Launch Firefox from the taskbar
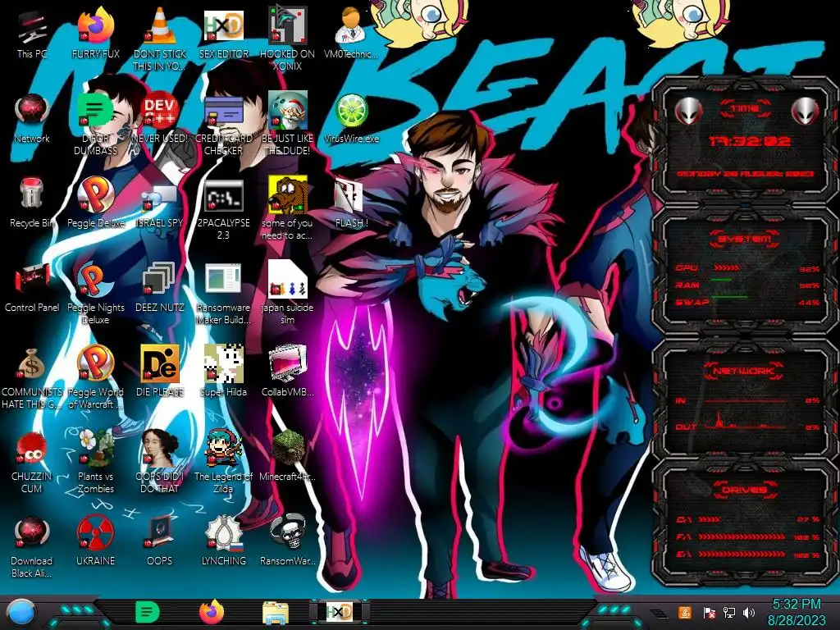The width and height of the screenshot is (840, 630). click(212, 612)
